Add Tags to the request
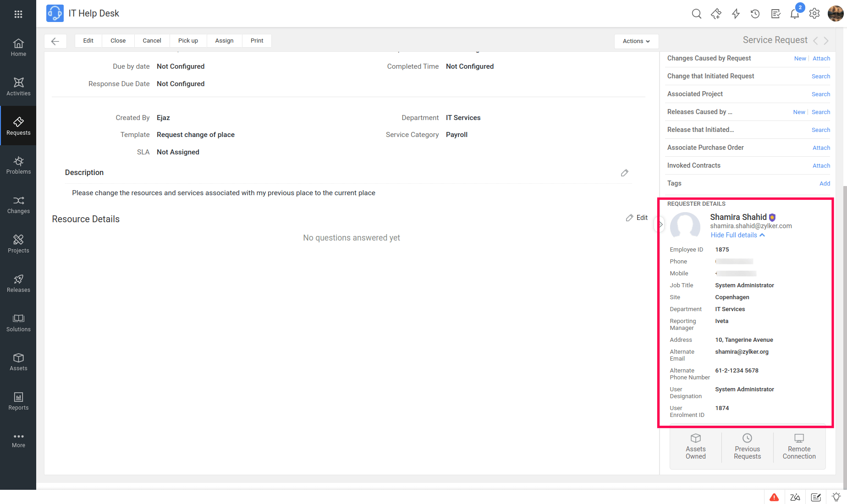This screenshot has height=504, width=847. tap(825, 183)
